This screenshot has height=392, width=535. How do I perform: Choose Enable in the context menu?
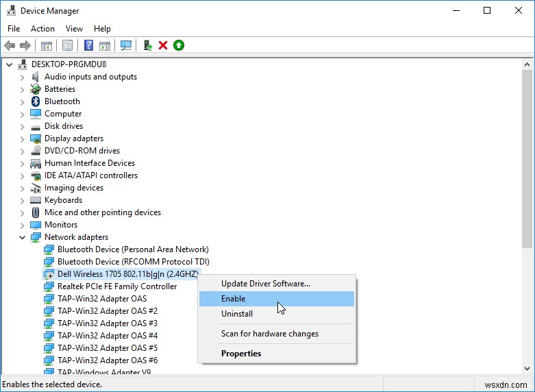click(277, 299)
